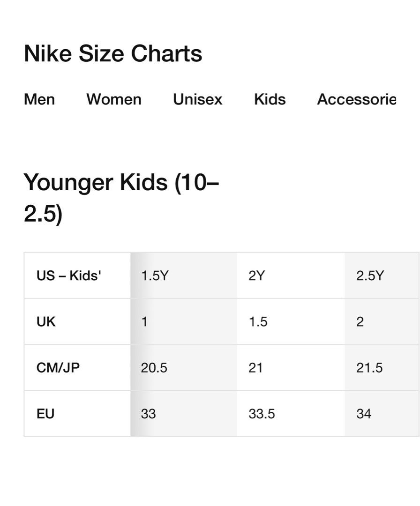Open the Accessories tab
Viewport: 420px width, 506px height.
(x=356, y=99)
